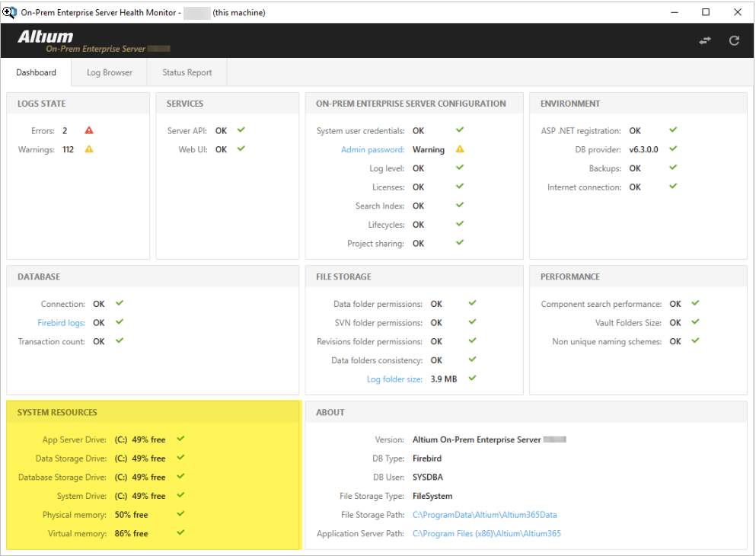756x556 pixels.
Task: Switch to the Log Browser tab
Action: (x=110, y=72)
